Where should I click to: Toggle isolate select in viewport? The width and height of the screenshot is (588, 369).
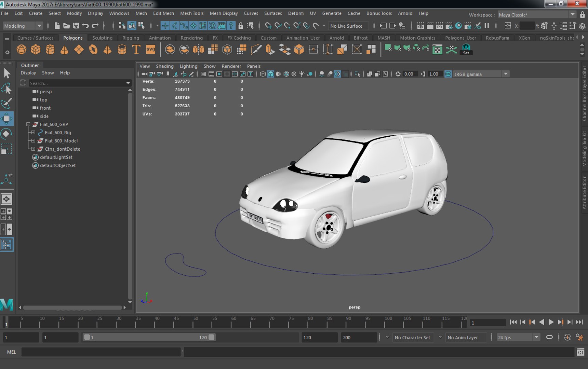358,74
